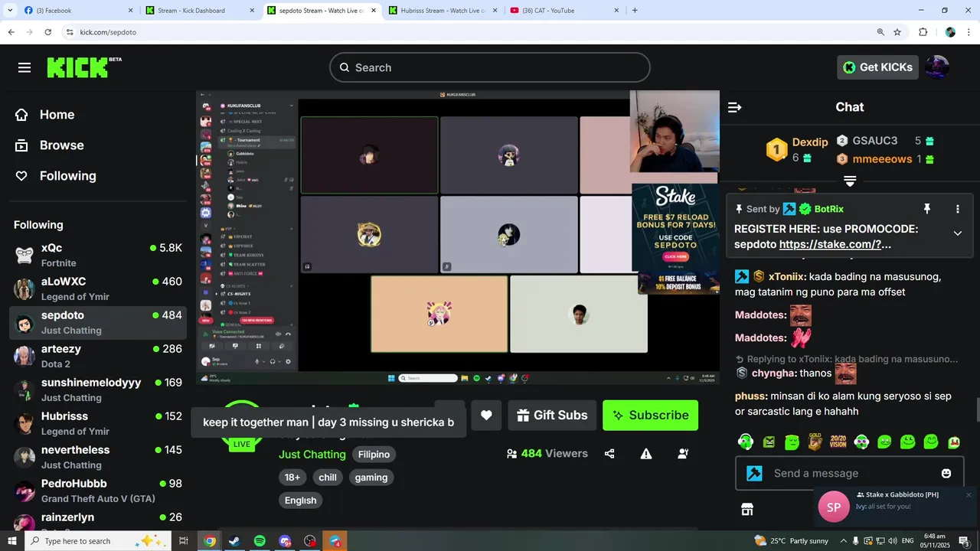Switch to CAT - YouTube tab
This screenshot has width=980, height=551.
[x=564, y=11]
